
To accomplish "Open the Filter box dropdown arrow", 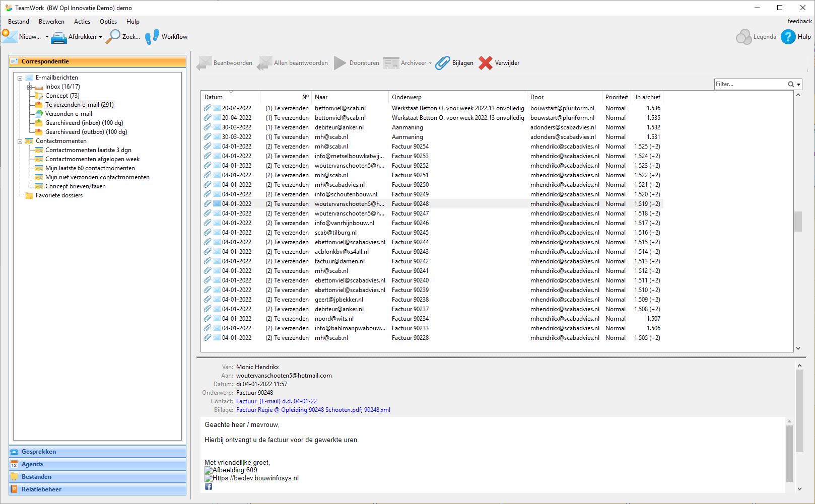I will pyautogui.click(x=799, y=85).
